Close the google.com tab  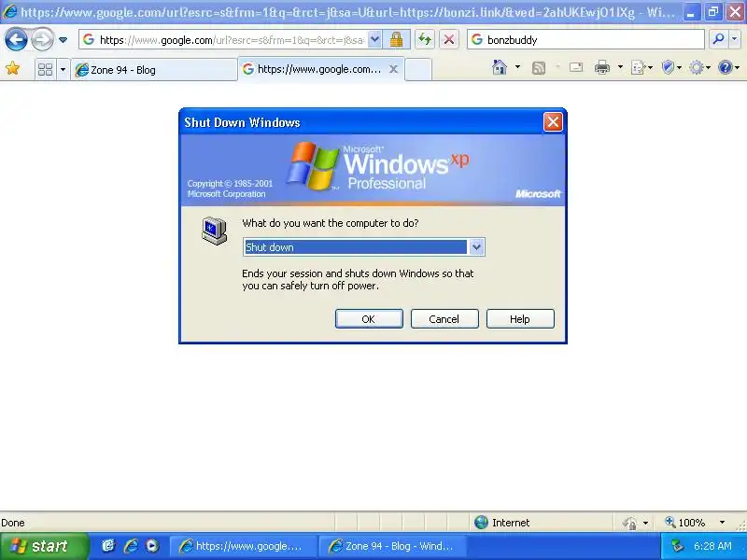393,69
